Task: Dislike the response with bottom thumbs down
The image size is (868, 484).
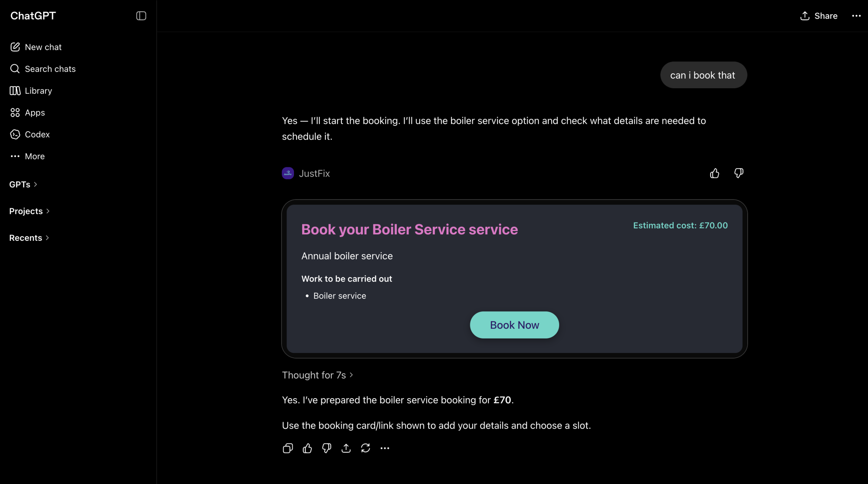Action: 327,448
